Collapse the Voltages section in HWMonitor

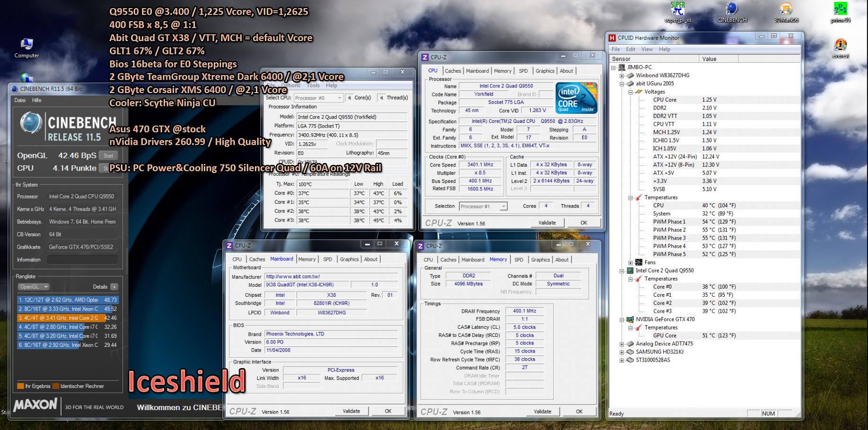[631, 92]
